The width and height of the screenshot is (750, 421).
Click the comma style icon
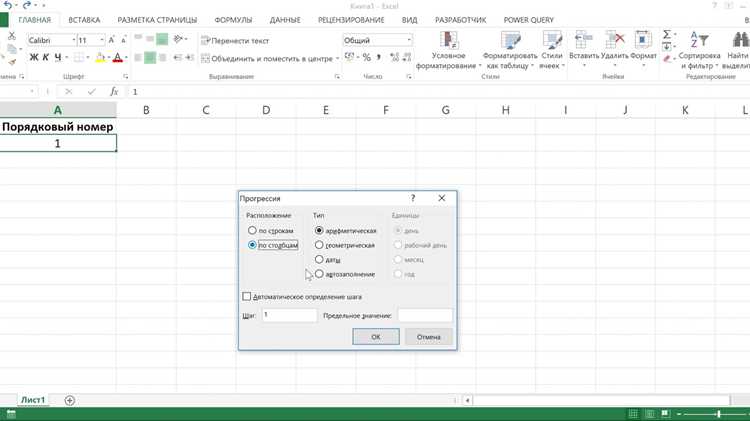[x=379, y=57]
